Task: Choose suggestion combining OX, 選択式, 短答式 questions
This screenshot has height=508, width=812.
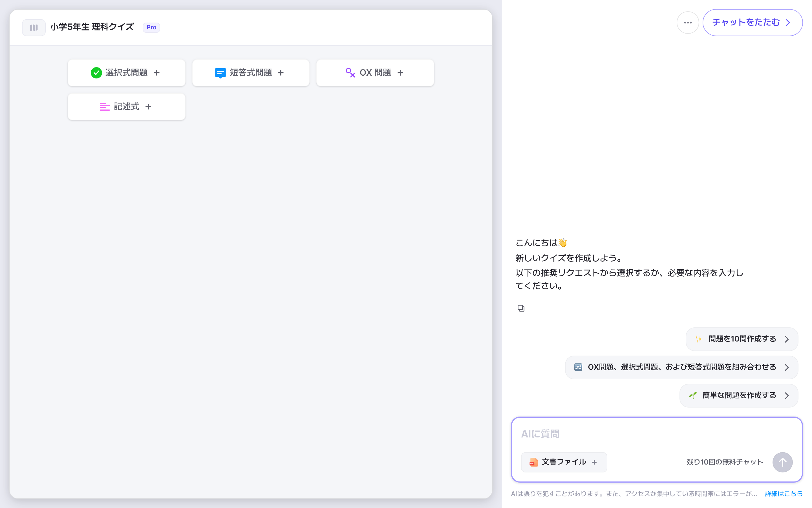Action: tap(681, 367)
